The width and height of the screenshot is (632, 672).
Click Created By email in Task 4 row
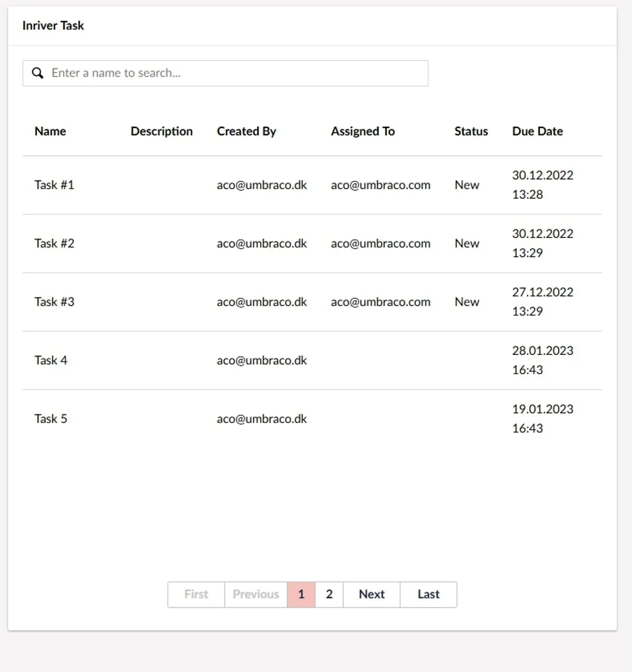(x=262, y=361)
